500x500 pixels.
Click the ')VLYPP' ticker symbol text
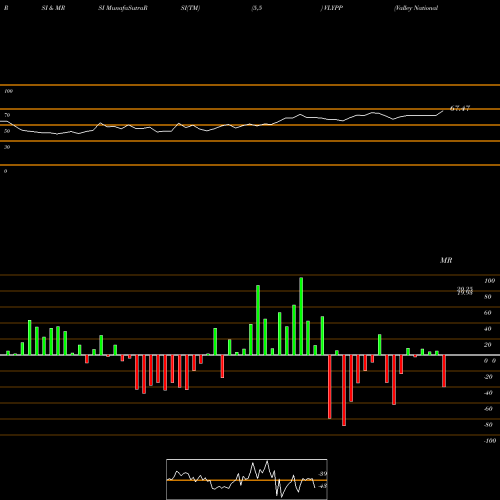tap(332, 8)
